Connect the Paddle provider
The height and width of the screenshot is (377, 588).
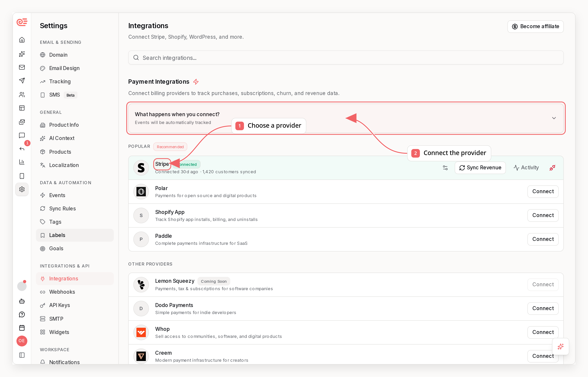543,239
